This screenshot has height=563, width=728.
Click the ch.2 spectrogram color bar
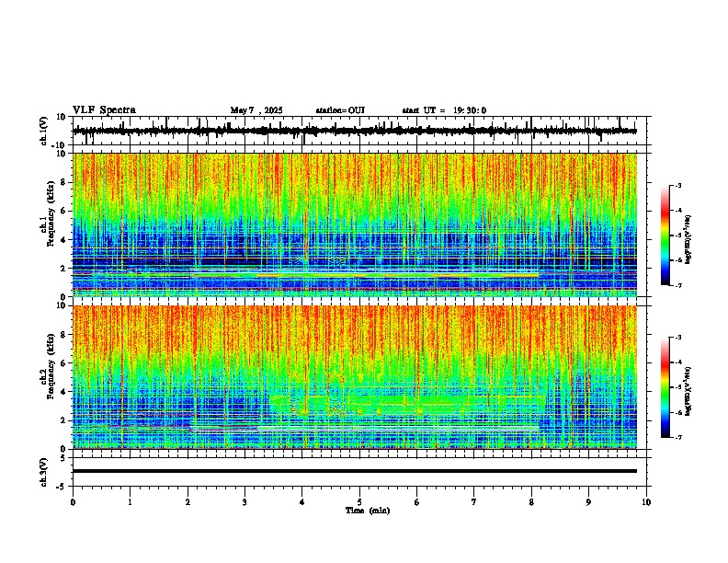[x=665, y=387]
